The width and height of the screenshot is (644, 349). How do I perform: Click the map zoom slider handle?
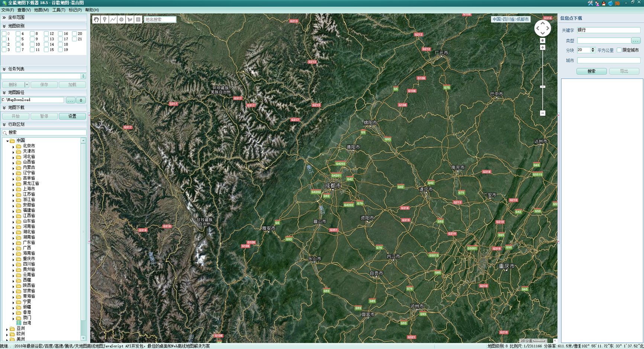[x=542, y=87]
